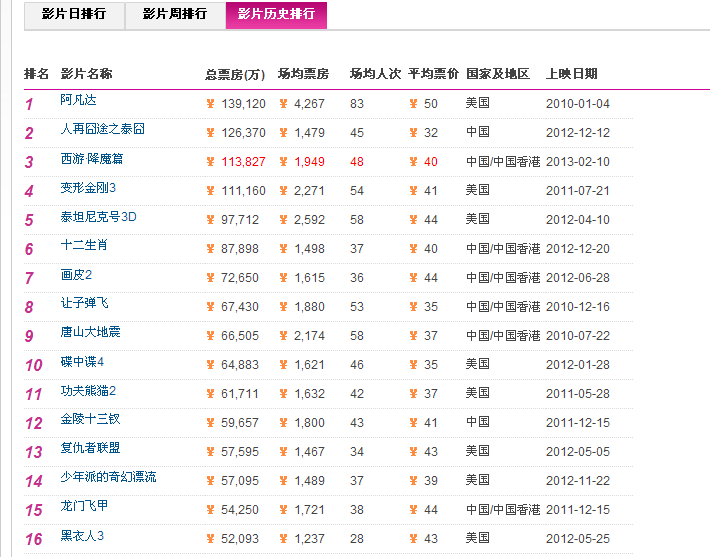Select release date 2011-07-21
This screenshot has width=710, height=557.
point(578,191)
